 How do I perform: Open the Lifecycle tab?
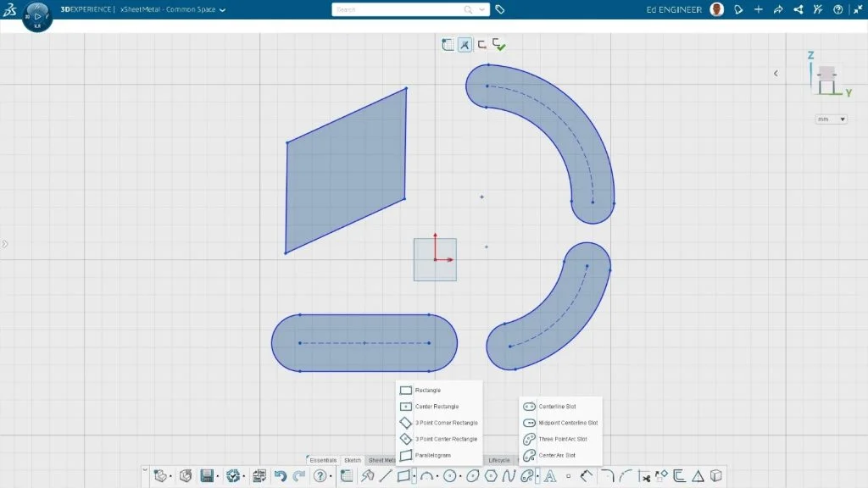(499, 460)
